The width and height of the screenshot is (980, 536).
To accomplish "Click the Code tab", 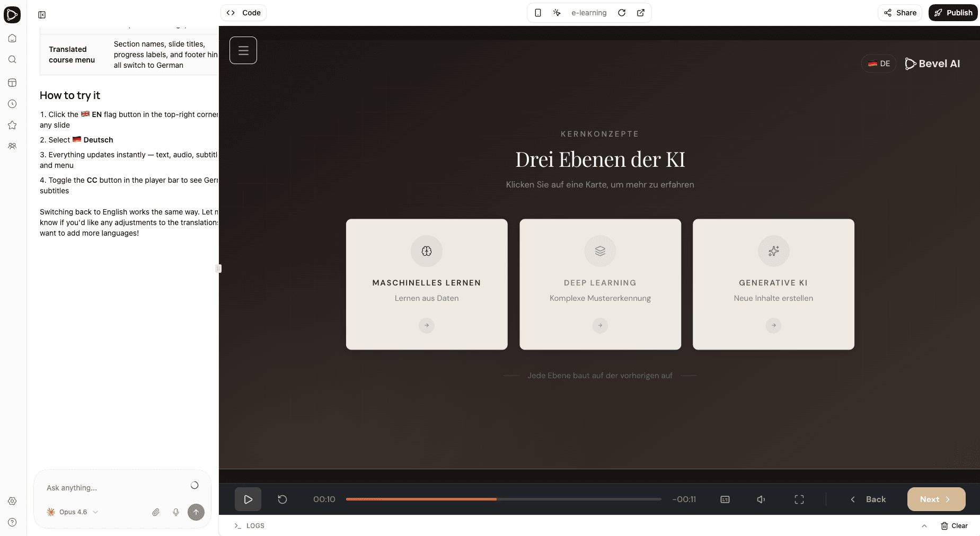I will 243,12.
